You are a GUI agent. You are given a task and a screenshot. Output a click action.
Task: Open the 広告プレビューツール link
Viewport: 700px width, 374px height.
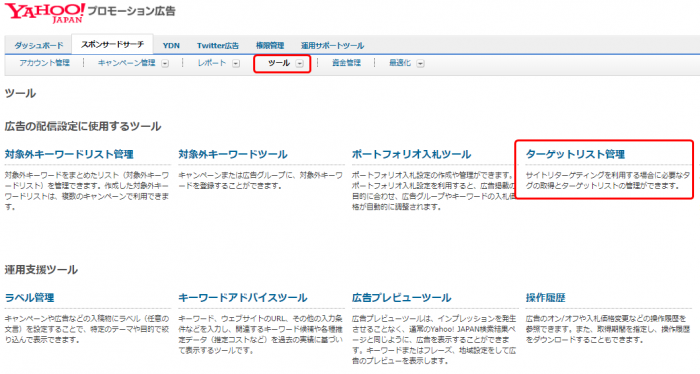[x=401, y=298]
